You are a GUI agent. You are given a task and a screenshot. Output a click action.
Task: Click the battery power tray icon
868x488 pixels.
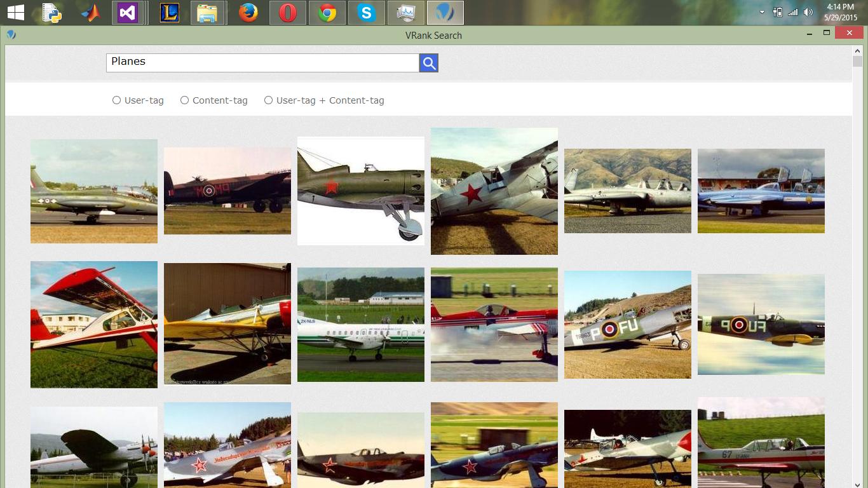point(777,13)
